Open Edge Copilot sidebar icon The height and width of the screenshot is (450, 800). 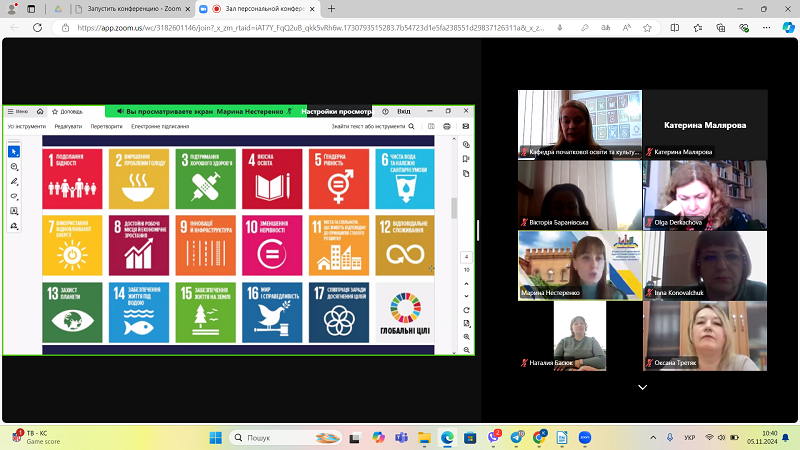pyautogui.click(x=788, y=28)
